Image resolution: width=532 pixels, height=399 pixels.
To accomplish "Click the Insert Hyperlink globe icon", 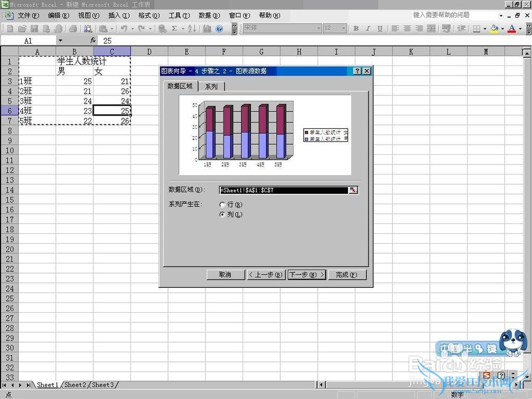I will coord(162,29).
